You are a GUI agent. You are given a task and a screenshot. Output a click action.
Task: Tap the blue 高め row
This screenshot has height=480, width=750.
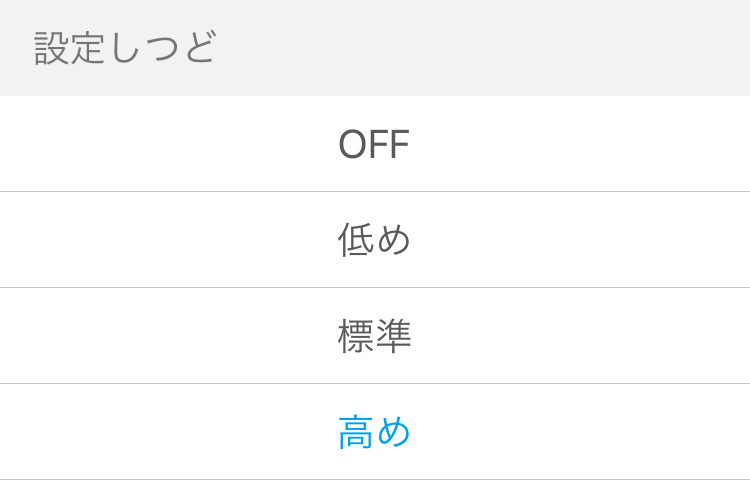click(x=374, y=432)
